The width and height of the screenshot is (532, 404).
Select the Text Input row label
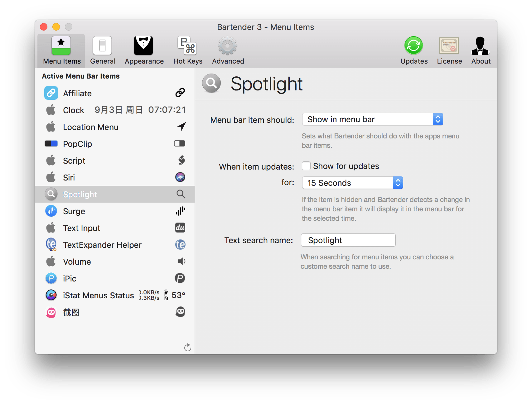pyautogui.click(x=82, y=228)
